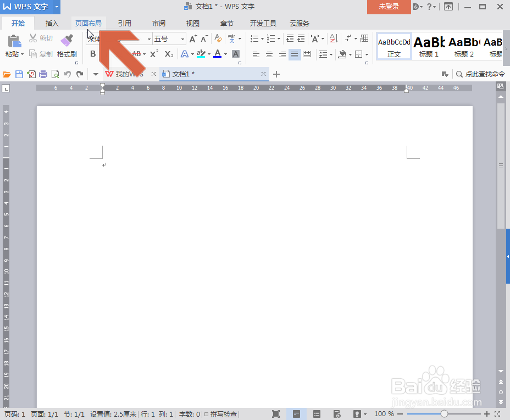Click the search command magnifier icon
The height and width of the screenshot is (420, 510).
coord(459,75)
